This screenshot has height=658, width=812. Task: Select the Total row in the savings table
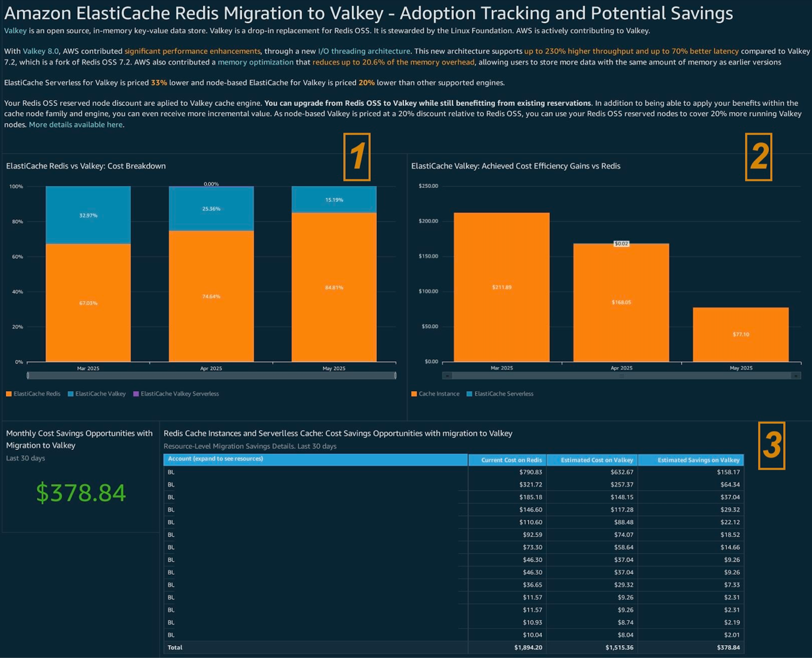click(x=175, y=647)
